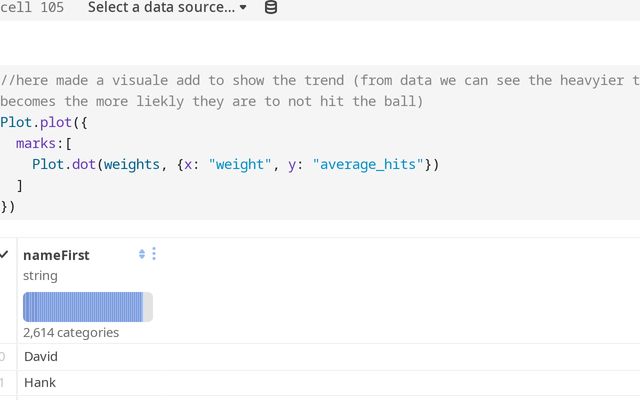
Task: Click the sort arrows on nameFirst column
Action: [x=142, y=255]
